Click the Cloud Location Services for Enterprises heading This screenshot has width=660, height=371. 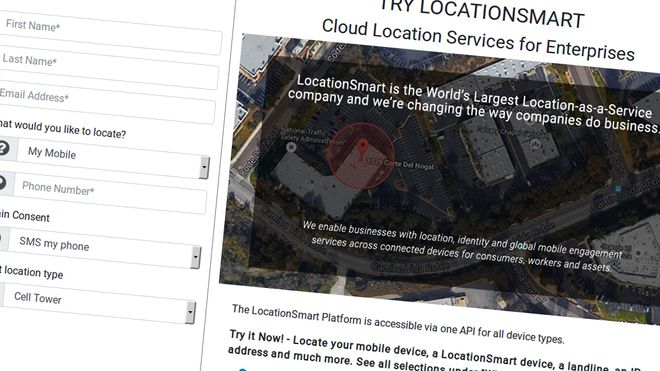click(478, 40)
